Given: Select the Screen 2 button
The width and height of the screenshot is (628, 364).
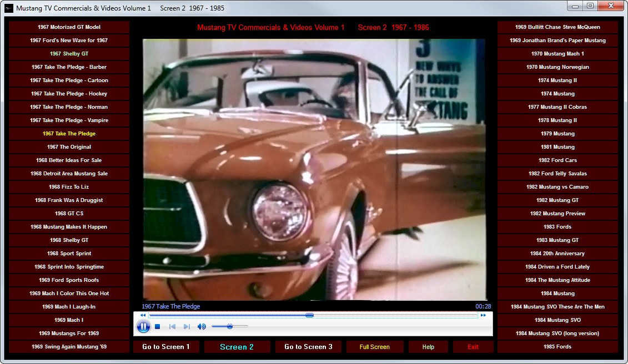Looking at the screenshot, I should point(237,347).
